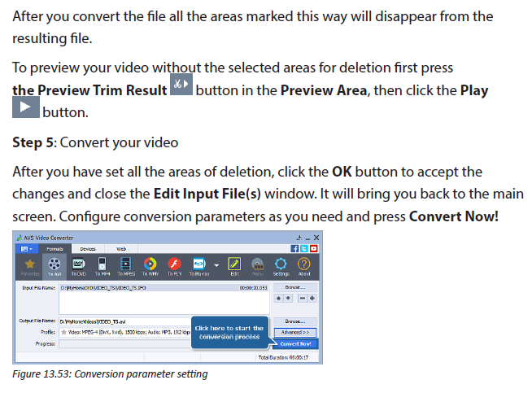Choose the To WMV format icon
This screenshot has height=393, width=532.
click(x=150, y=267)
